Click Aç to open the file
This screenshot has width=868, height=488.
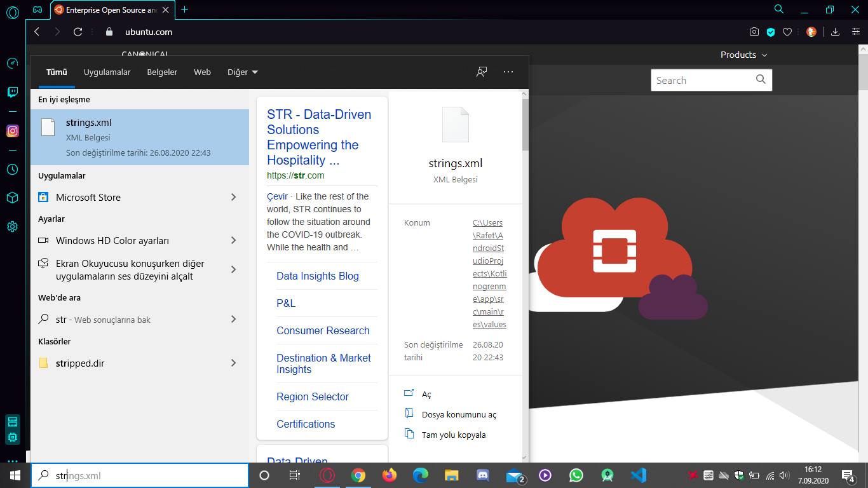[426, 395]
